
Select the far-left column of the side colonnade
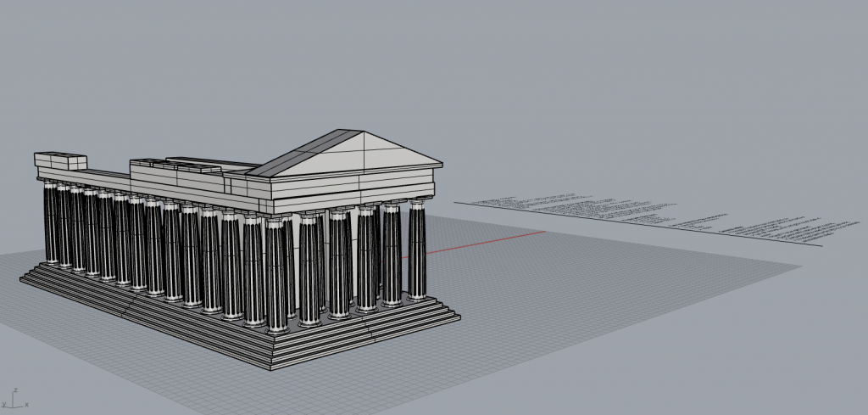(x=51, y=222)
